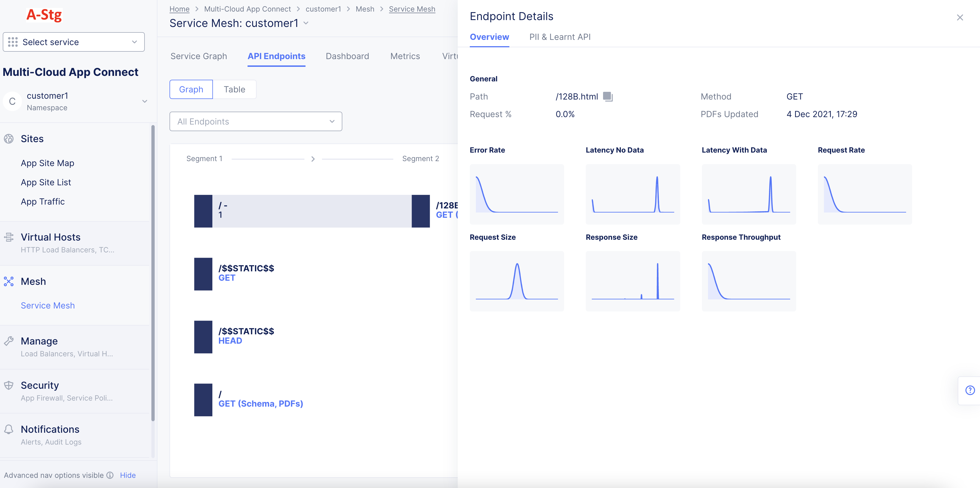Switch to Table view of endpoints
The width and height of the screenshot is (980, 488).
pos(234,89)
